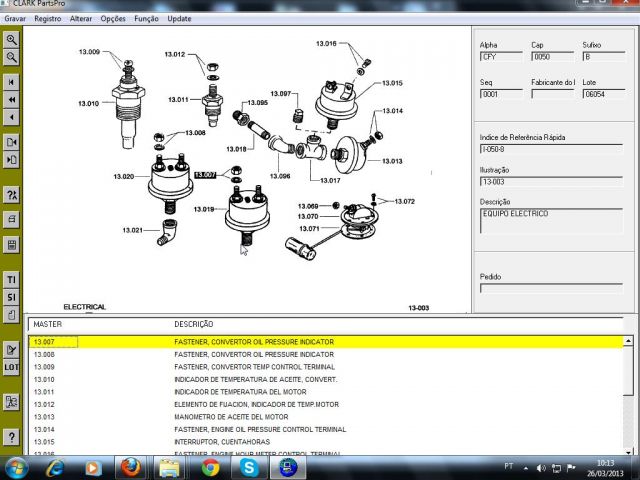This screenshot has height=480, width=640.
Task: Click the next page document icon
Action: 11,160
